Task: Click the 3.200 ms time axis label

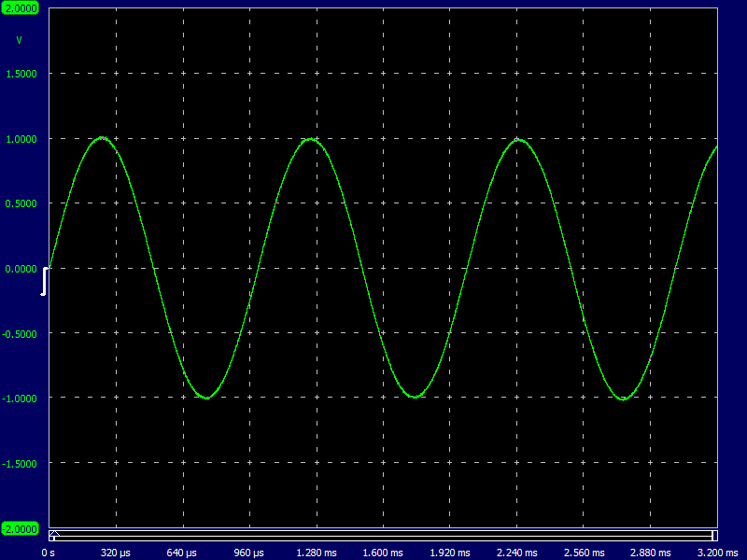Action: pos(717,553)
